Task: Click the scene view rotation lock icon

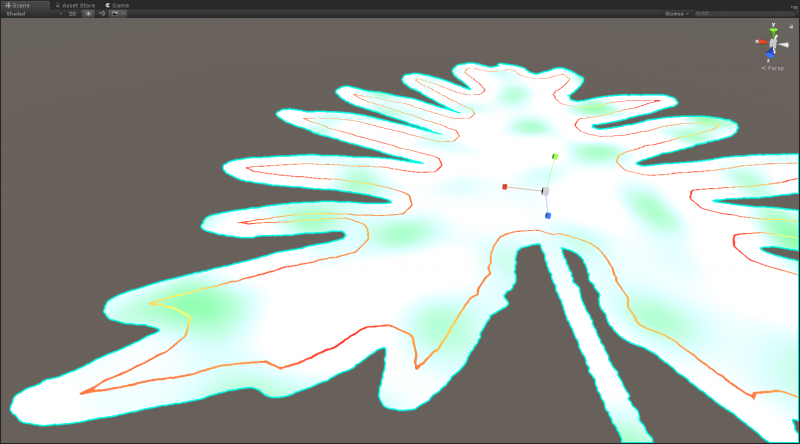Action: (x=790, y=26)
